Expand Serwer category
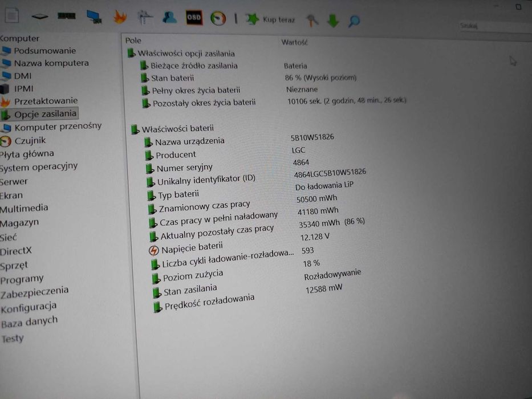Screen dimensions: 532x399 (x=14, y=182)
